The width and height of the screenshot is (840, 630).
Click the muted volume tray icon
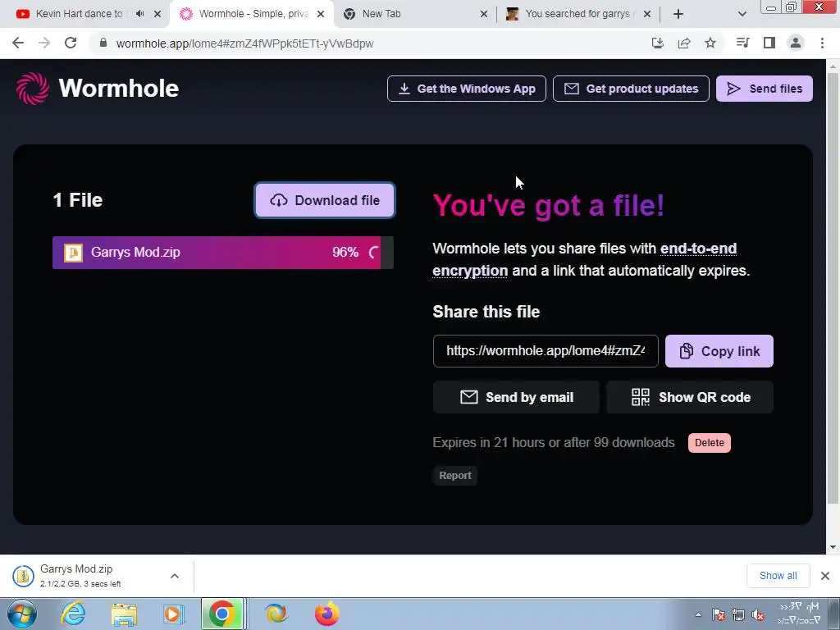tap(757, 614)
